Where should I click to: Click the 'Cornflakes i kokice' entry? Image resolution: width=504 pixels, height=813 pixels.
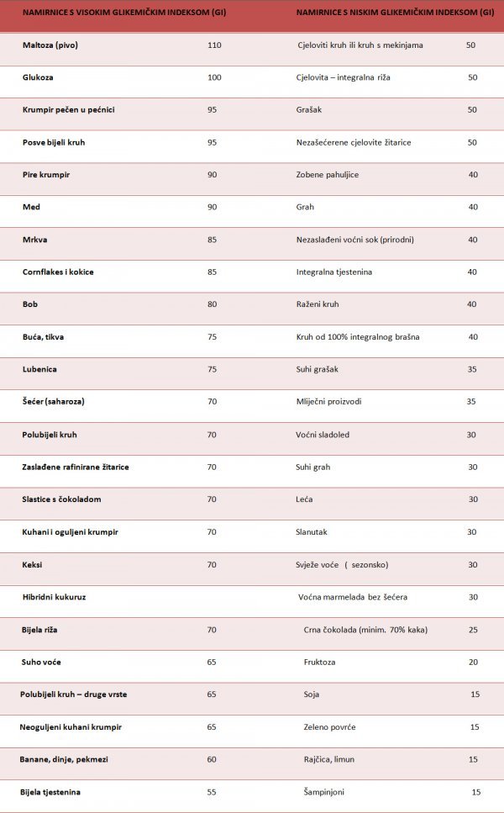[58, 272]
